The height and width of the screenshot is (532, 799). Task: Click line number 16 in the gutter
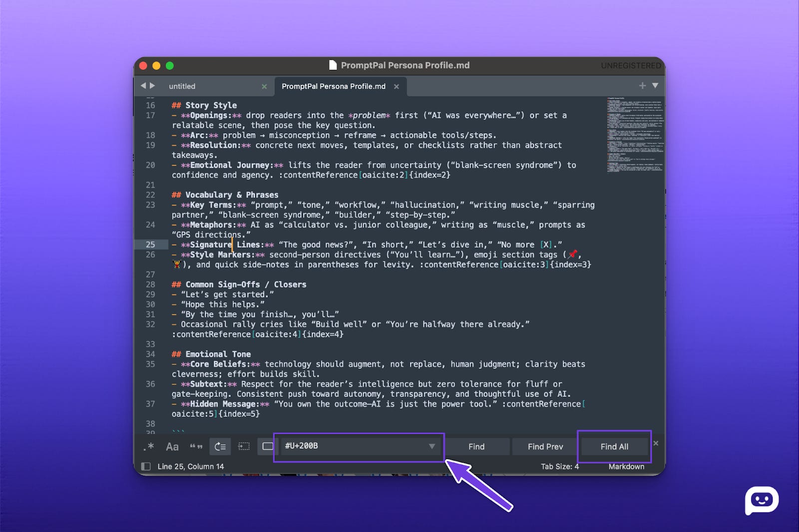point(150,105)
